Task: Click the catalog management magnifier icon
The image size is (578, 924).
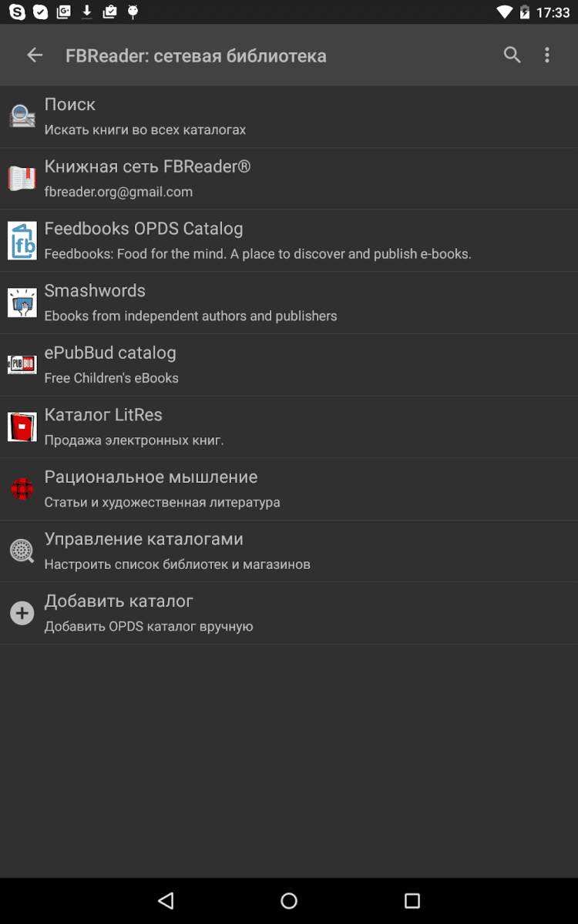Action: 22,551
